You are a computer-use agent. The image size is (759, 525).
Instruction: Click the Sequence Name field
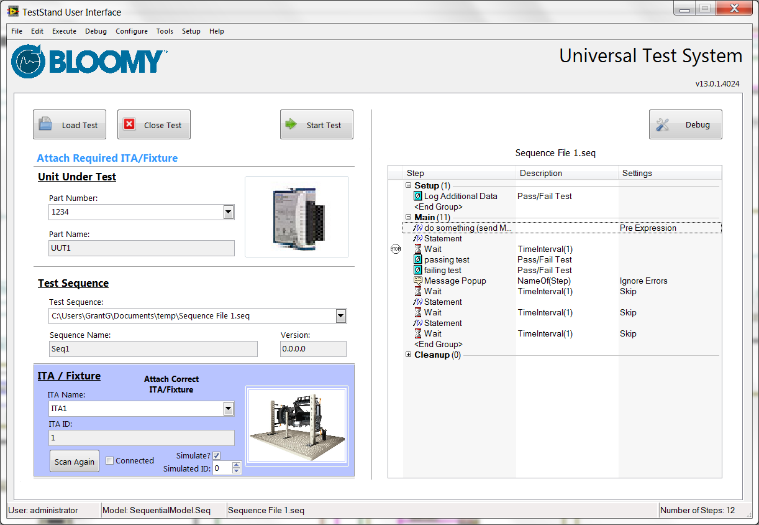pos(153,349)
